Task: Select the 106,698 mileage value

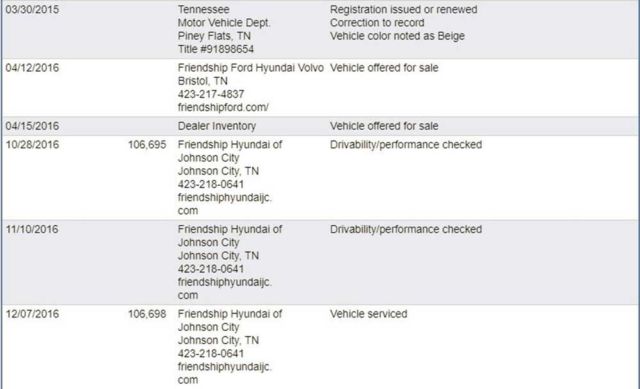Action: (147, 314)
